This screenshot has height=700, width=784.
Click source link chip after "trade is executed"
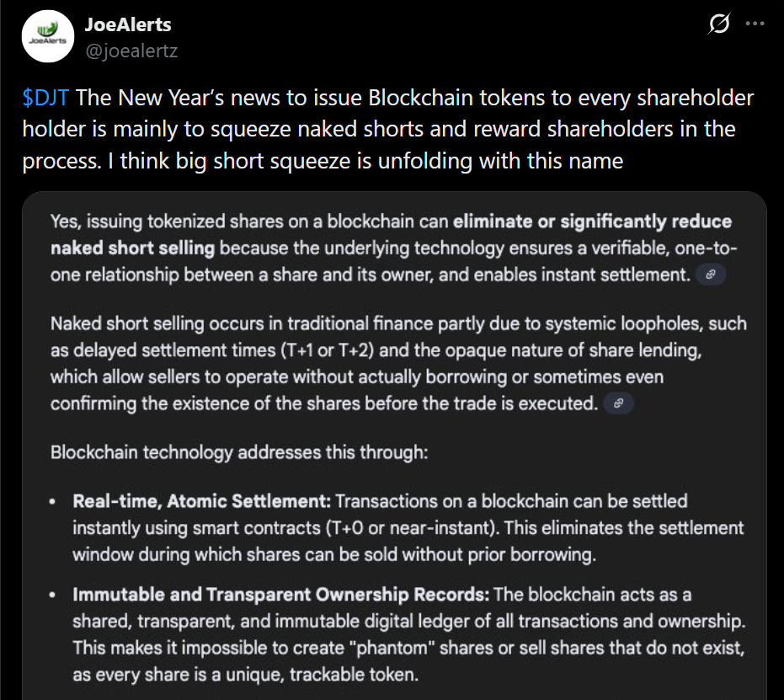tap(619, 403)
